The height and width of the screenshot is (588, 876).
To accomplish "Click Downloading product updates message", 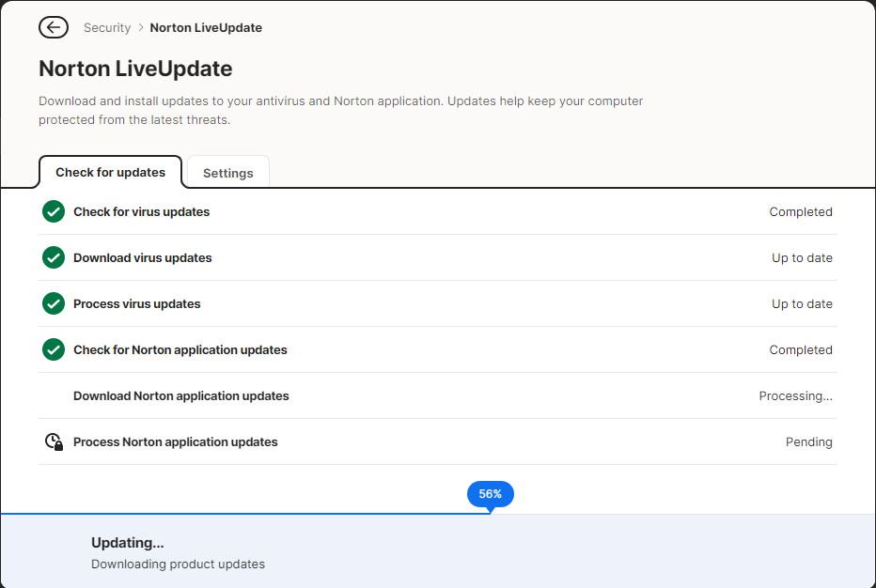I will 178,565.
